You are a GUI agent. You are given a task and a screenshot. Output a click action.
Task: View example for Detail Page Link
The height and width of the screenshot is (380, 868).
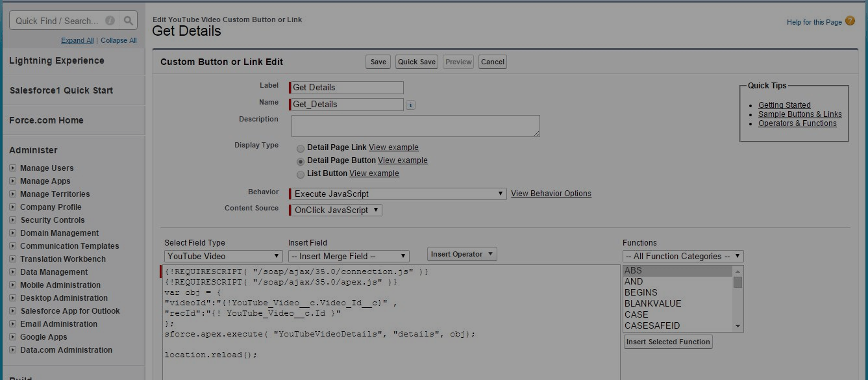(x=393, y=147)
